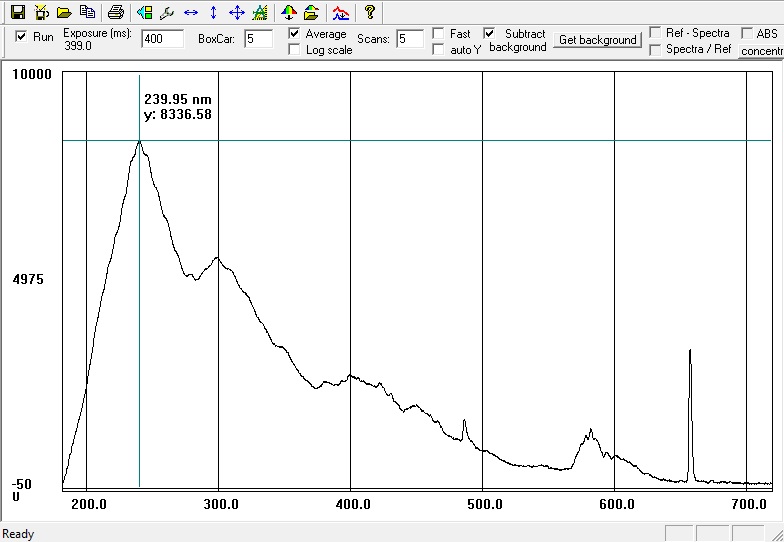Click the y: 8336.58 readout

coord(178,114)
